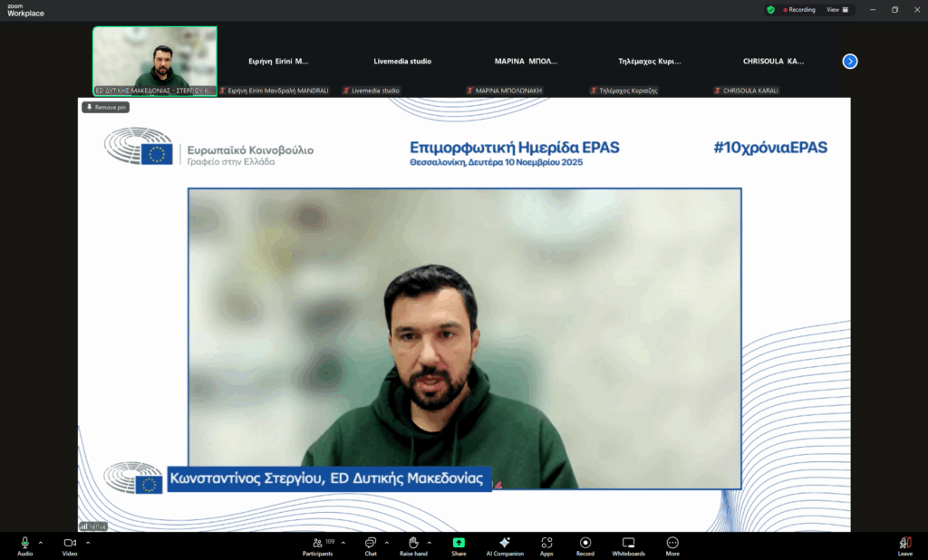Image resolution: width=928 pixels, height=560 pixels.
Task: Expand the video options arrow
Action: click(x=88, y=543)
